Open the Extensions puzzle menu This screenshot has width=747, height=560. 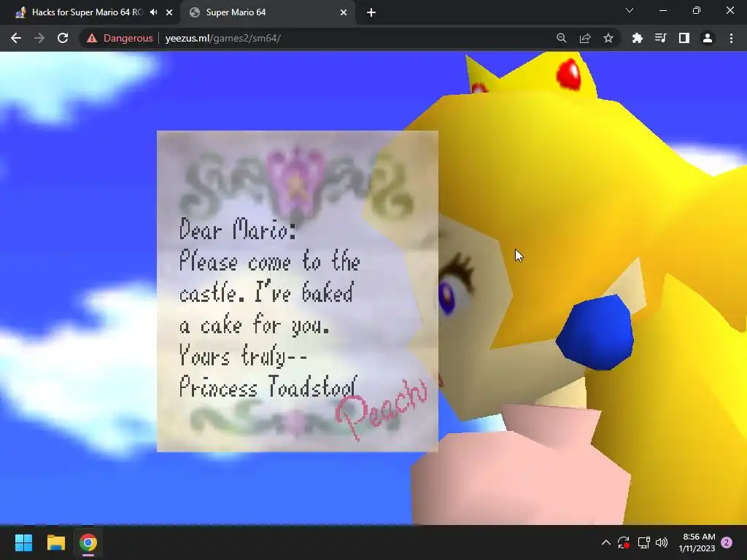pos(637,38)
